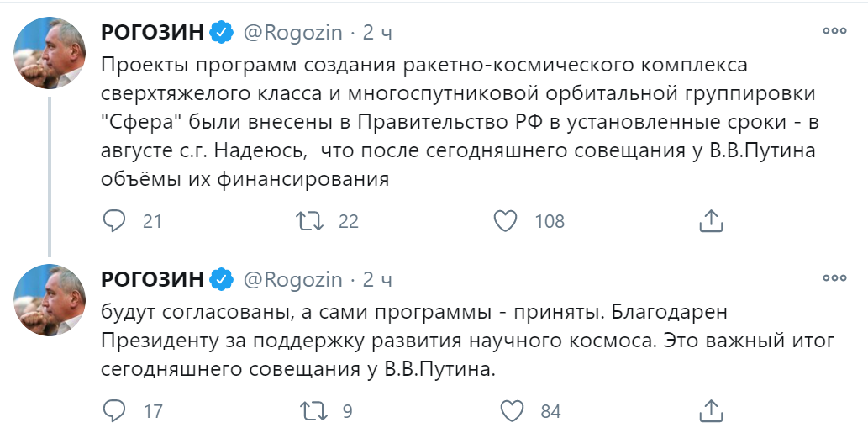Screen dimensions: 868x433
Task: Reply to the second tweet with 17 replies
Action: 113,411
